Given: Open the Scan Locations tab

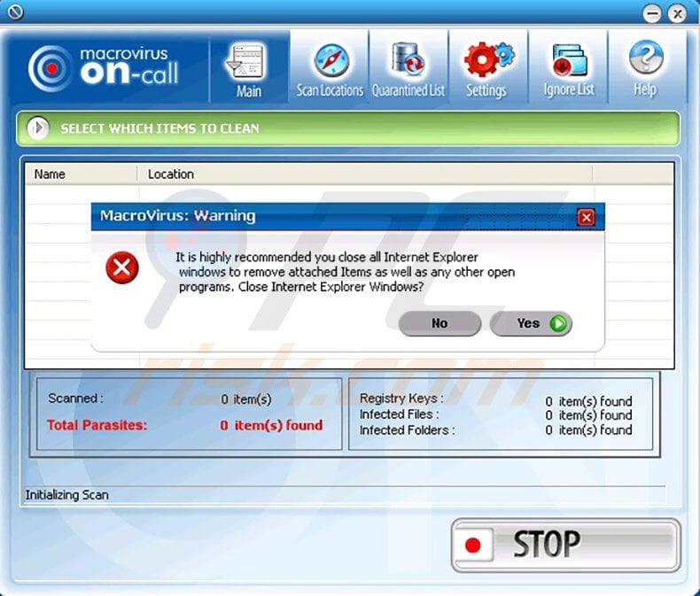Looking at the screenshot, I should [330, 68].
